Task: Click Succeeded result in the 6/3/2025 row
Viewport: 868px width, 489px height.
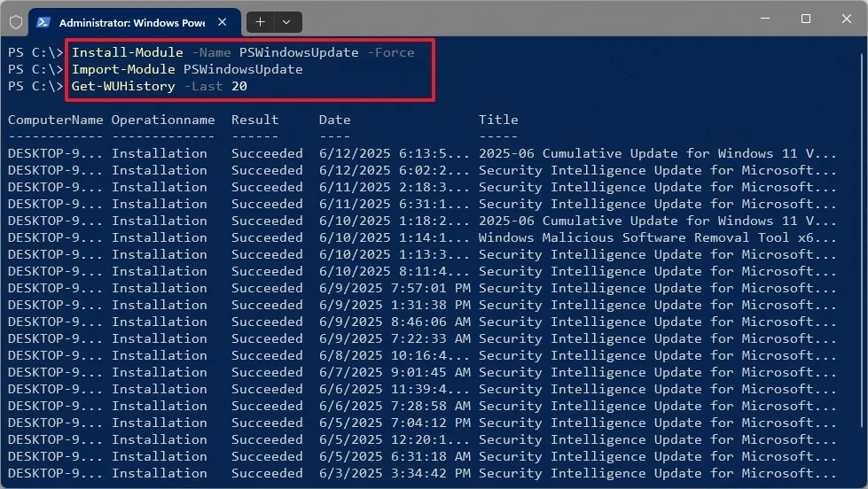Action: tap(267, 474)
